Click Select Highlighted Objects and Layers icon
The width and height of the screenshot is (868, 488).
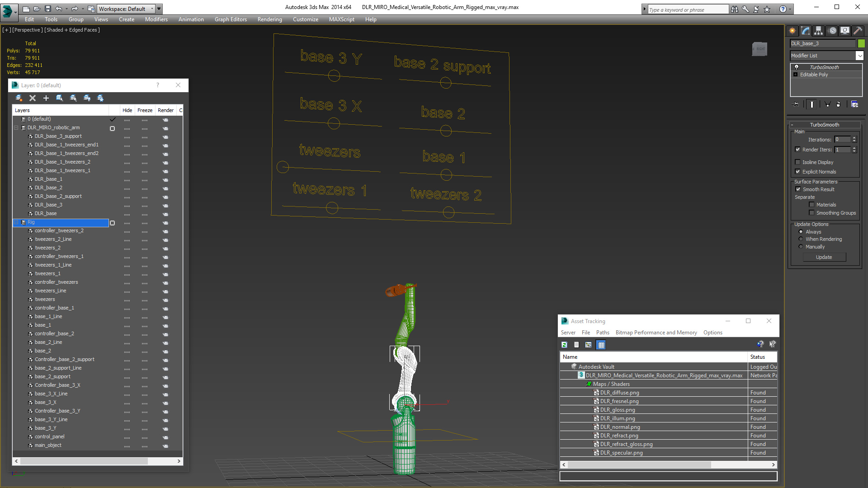pyautogui.click(x=60, y=98)
